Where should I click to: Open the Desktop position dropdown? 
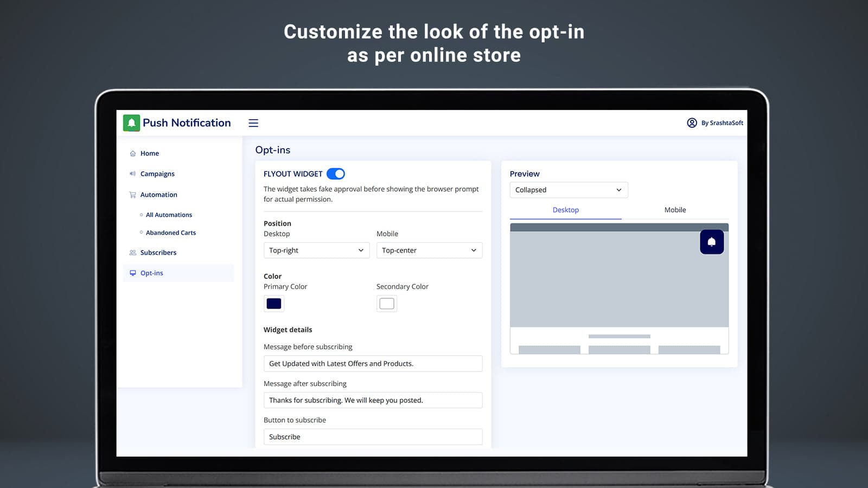click(x=316, y=251)
